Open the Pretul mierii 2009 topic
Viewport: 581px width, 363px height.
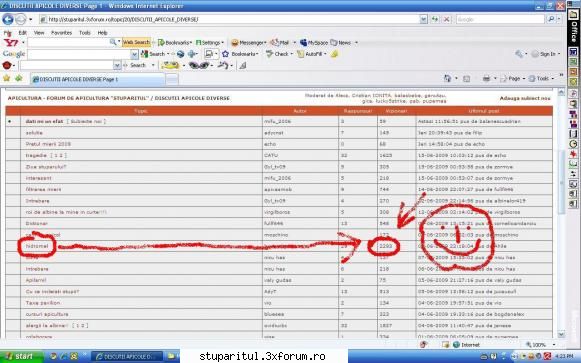coord(48,144)
